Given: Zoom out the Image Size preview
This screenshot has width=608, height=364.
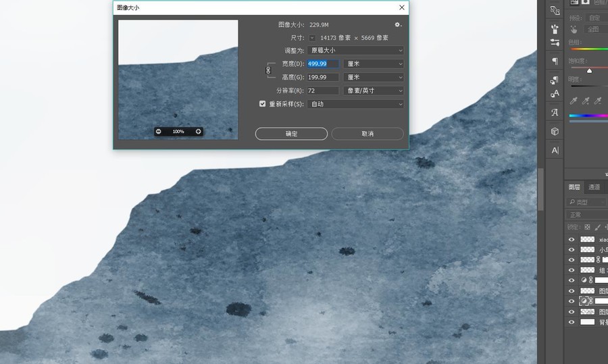Looking at the screenshot, I should [158, 132].
